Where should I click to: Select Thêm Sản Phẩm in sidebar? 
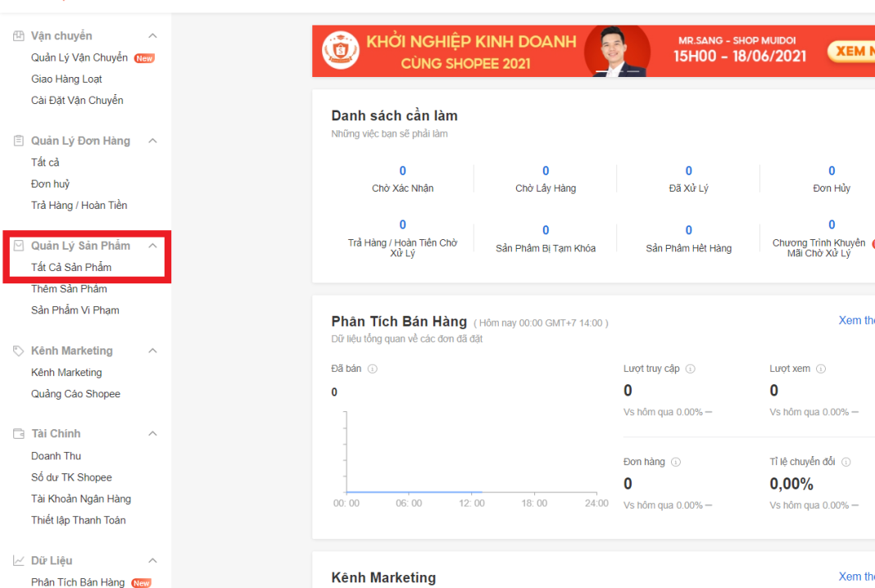pyautogui.click(x=69, y=289)
